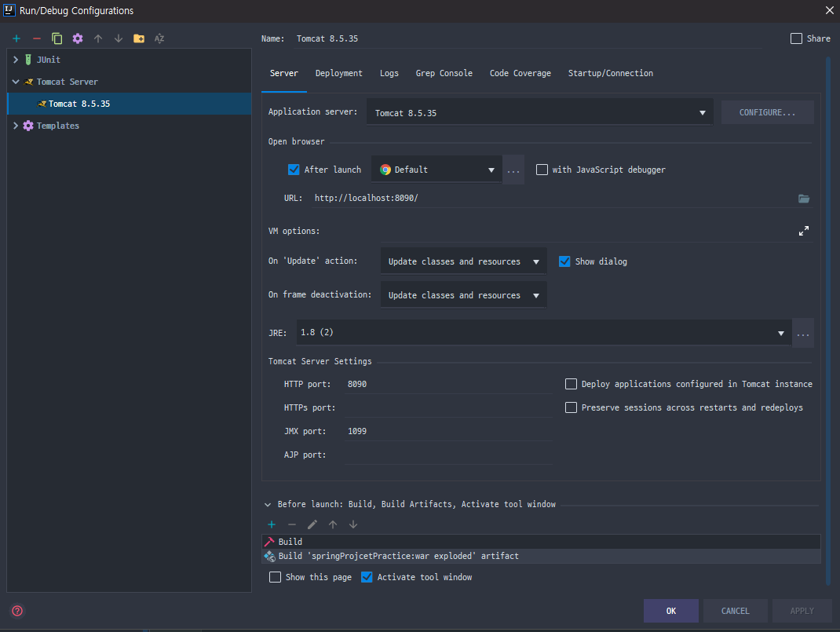This screenshot has width=840, height=632.
Task: Check Show this page checkbox
Action: pyautogui.click(x=275, y=577)
